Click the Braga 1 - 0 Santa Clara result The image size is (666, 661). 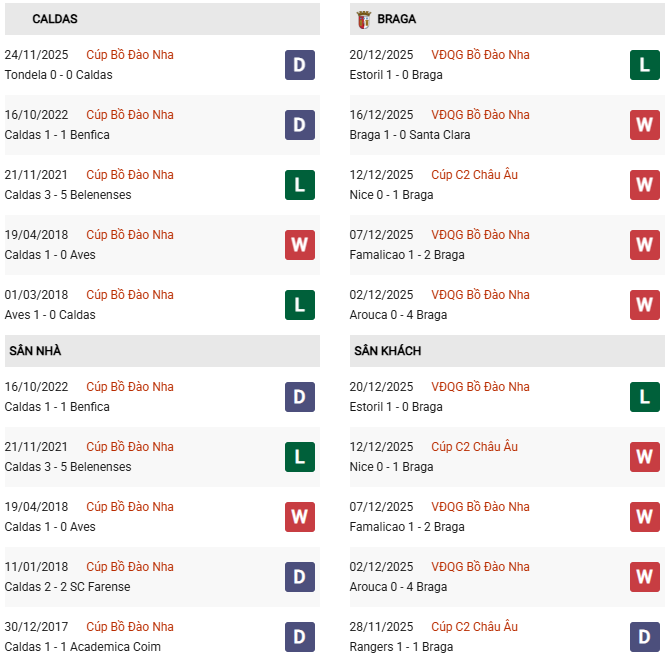pos(410,135)
